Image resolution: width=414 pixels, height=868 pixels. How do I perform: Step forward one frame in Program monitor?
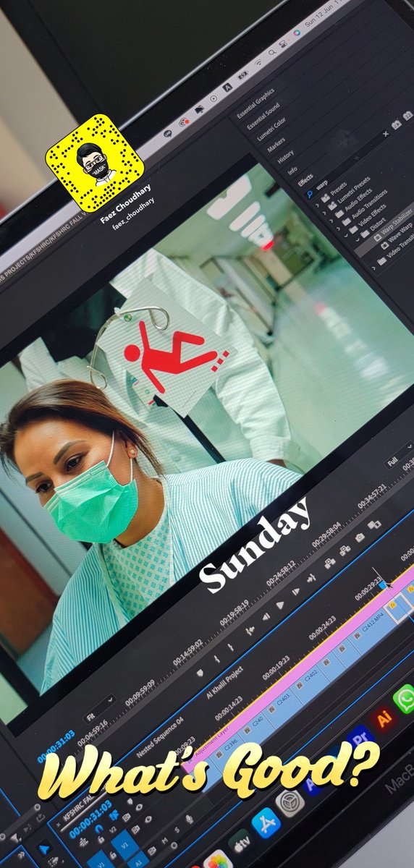coord(296,591)
